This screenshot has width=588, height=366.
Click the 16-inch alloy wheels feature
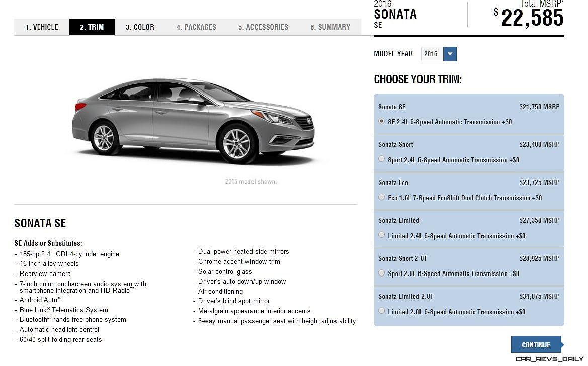pyautogui.click(x=49, y=263)
